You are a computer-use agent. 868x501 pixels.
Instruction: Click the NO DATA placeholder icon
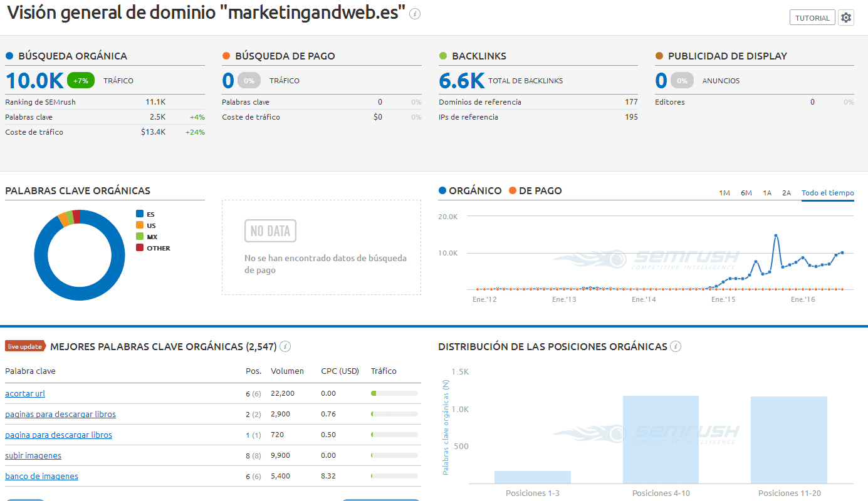pos(270,231)
